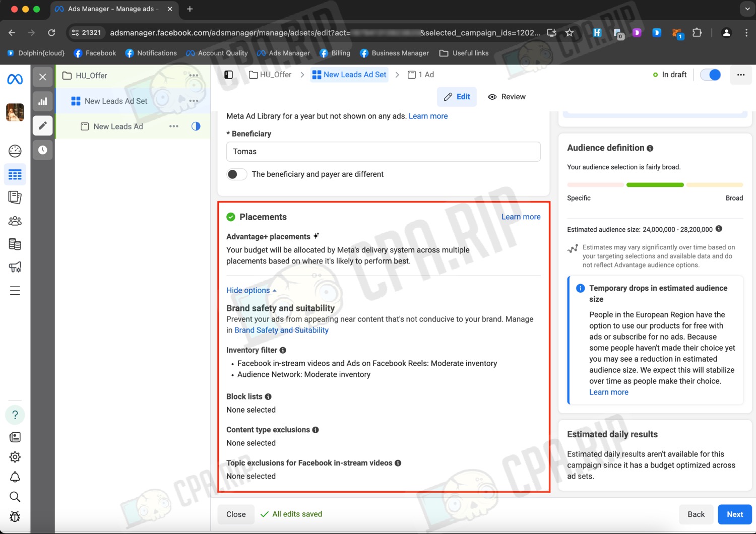Viewport: 756px width, 534px height.
Task: Open New Leads Ad more options dots
Action: [x=174, y=126]
